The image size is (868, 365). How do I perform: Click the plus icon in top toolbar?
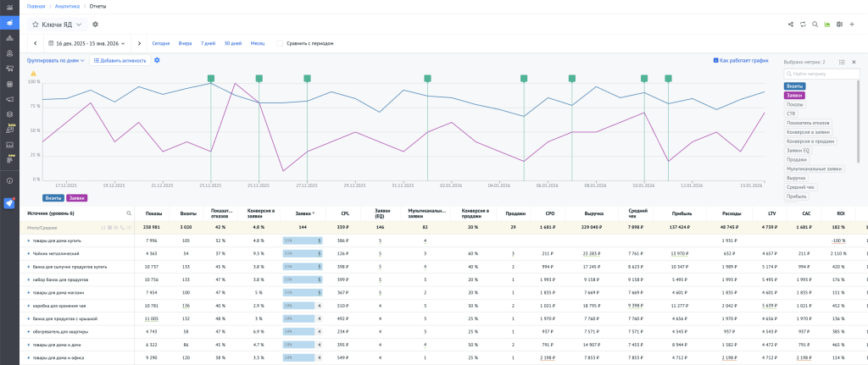(851, 25)
